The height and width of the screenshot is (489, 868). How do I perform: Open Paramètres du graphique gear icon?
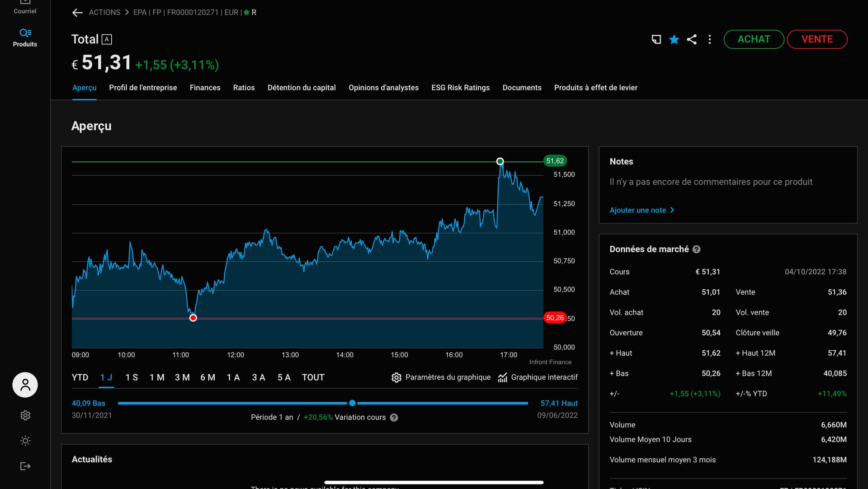click(396, 377)
